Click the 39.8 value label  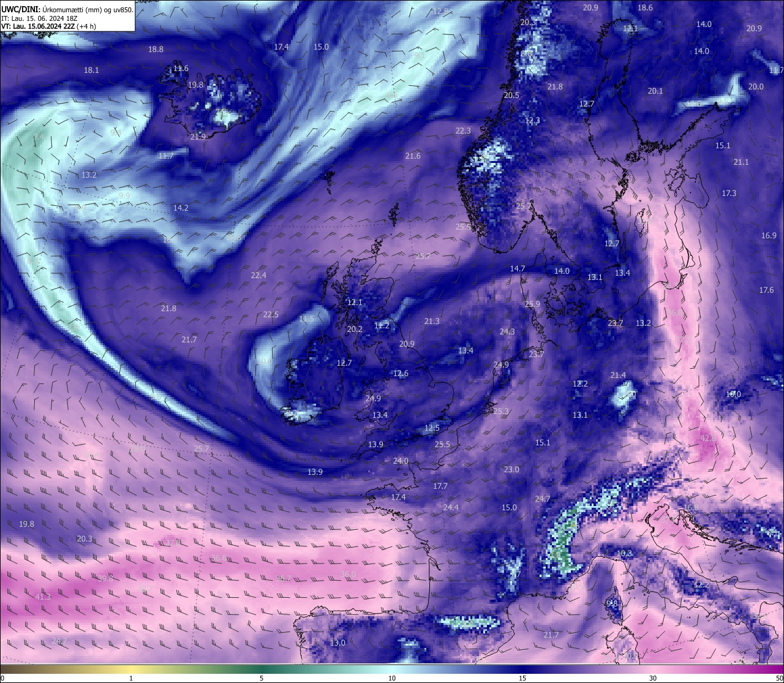[x=105, y=578]
